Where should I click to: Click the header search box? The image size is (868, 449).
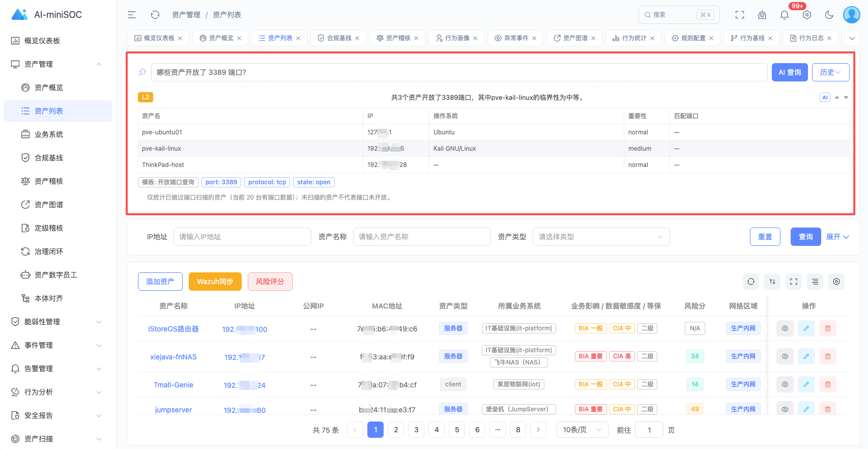tap(679, 15)
